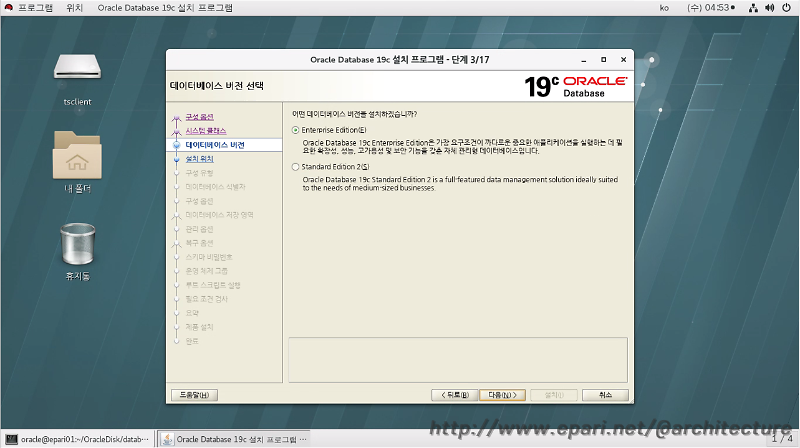Viewport: 800px width, 448px height.
Task: Switch to oracle@epari01 terminal taskbar window
Action: pyautogui.click(x=78, y=439)
